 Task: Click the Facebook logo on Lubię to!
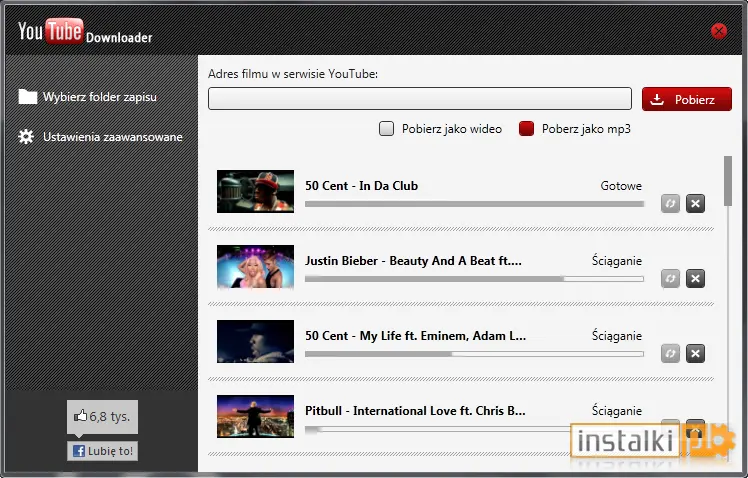[x=79, y=451]
